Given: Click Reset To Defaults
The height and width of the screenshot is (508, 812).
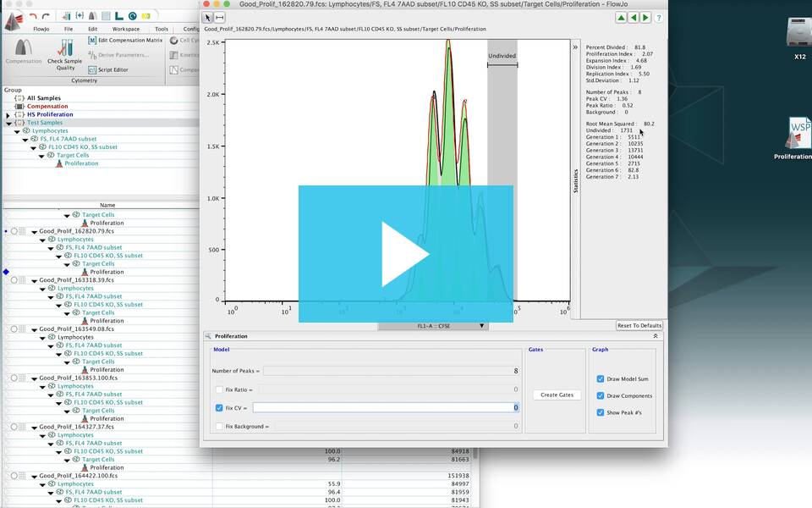Looking at the screenshot, I should 639,325.
